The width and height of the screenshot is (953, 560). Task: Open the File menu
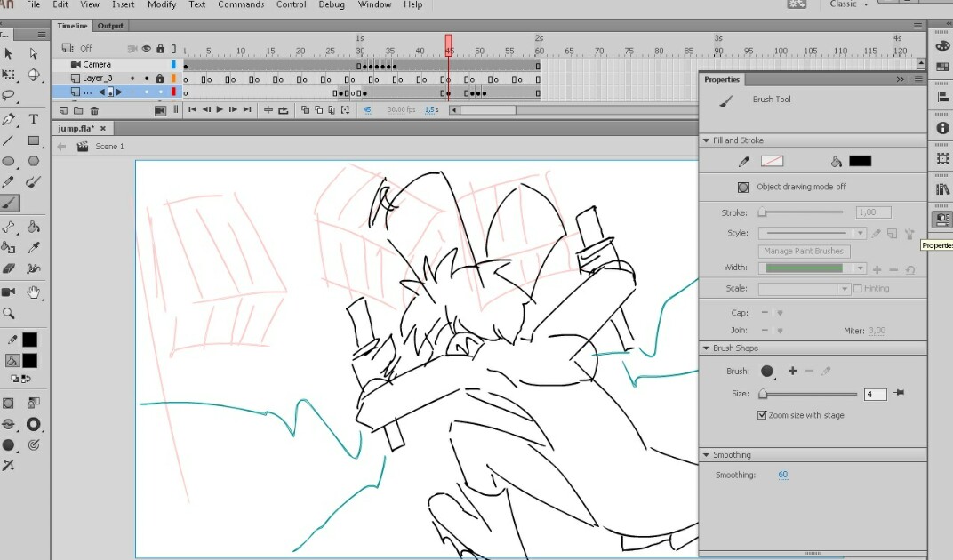click(34, 4)
